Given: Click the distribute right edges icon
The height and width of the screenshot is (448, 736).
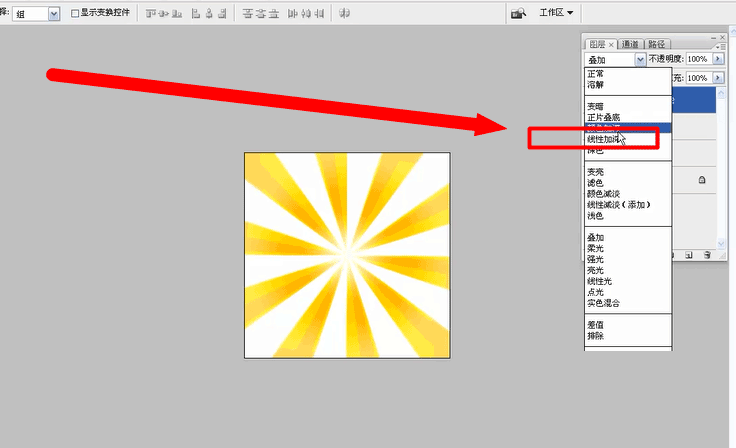Looking at the screenshot, I should pyautogui.click(x=319, y=14).
